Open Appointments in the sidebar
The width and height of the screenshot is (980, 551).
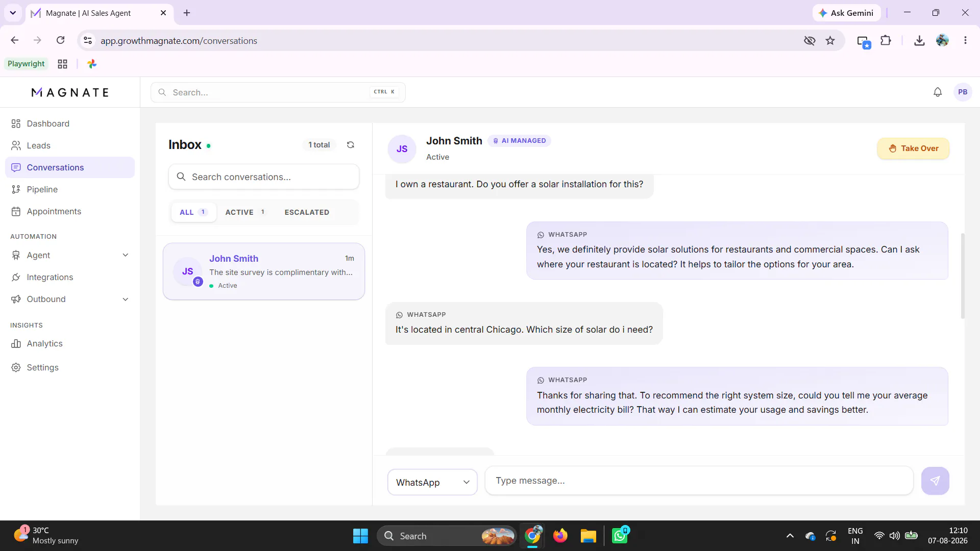(70, 211)
